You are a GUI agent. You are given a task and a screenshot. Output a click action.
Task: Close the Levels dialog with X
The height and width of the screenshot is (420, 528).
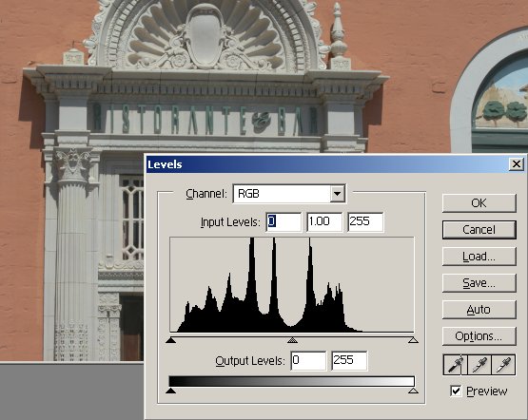click(517, 164)
